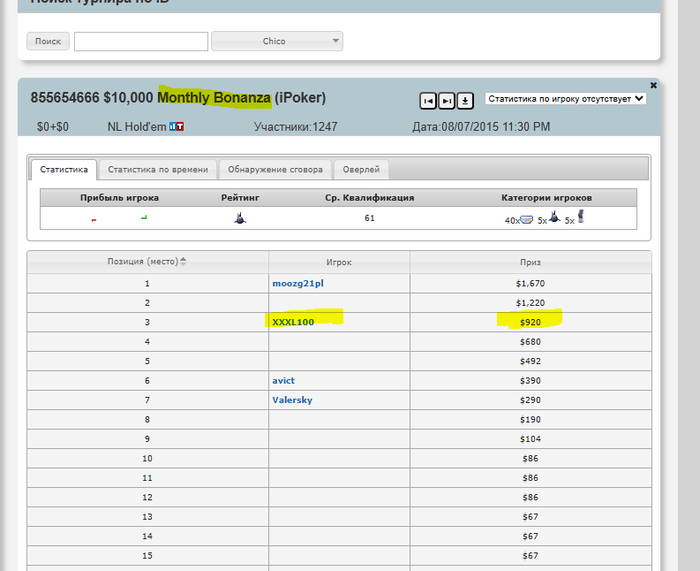The height and width of the screenshot is (571, 700).
Task: Open player avict profile
Action: [283, 381]
